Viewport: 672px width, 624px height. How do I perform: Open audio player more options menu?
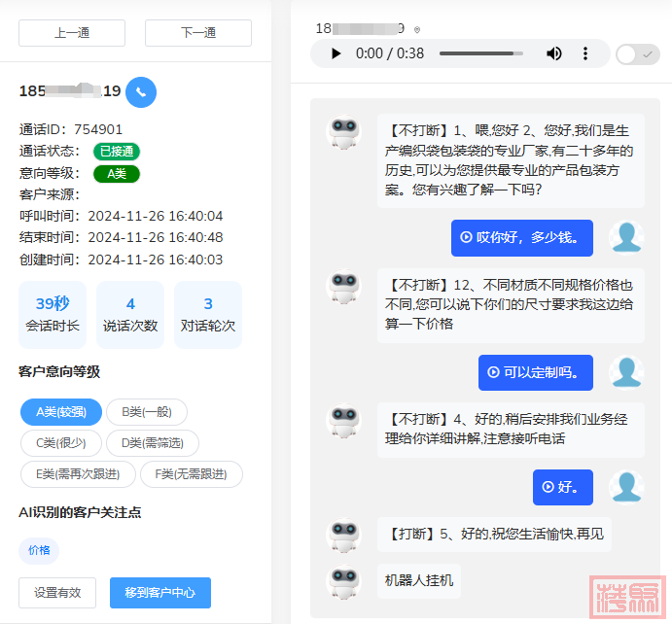tap(585, 53)
